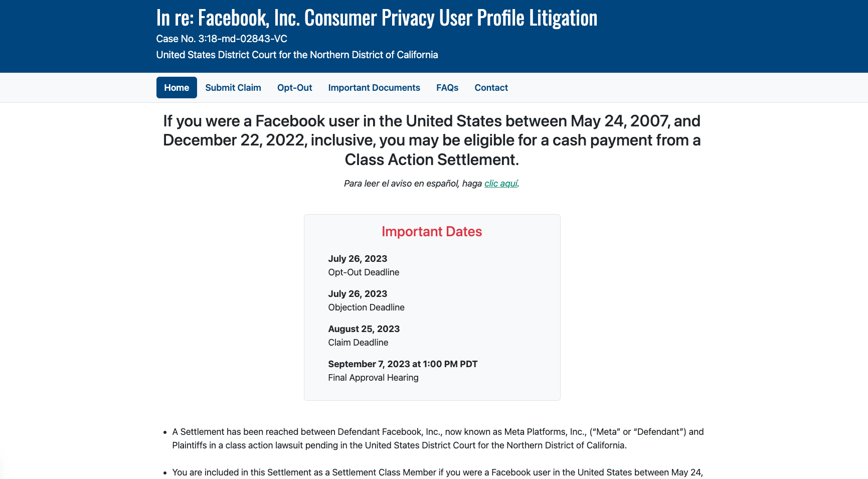Image resolution: width=868 pixels, height=479 pixels.
Task: Click the red Important Dates heading
Action: [432, 231]
